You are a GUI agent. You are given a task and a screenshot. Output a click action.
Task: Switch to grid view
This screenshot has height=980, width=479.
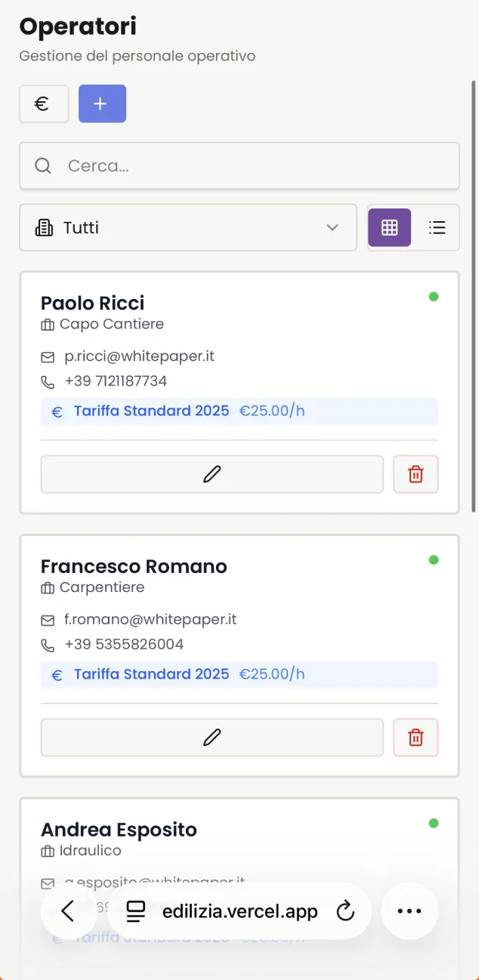click(390, 227)
